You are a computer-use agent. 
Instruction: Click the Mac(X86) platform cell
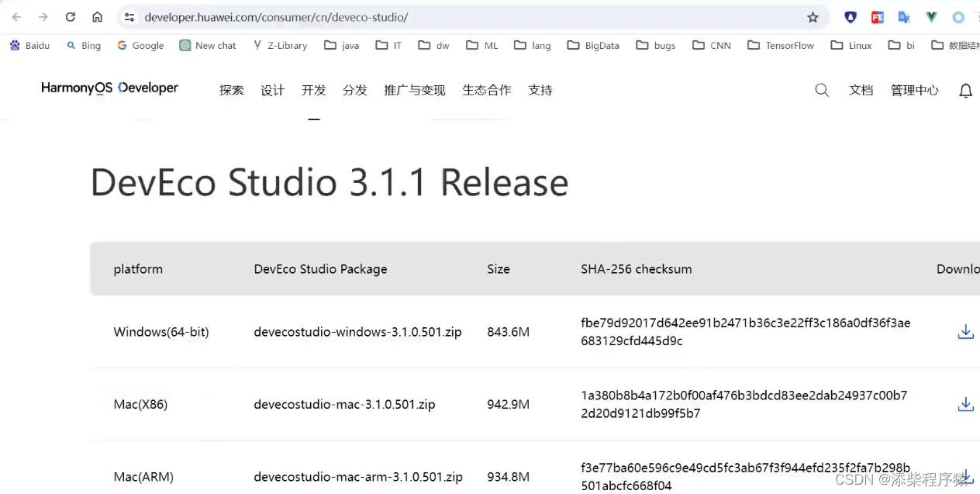(140, 404)
